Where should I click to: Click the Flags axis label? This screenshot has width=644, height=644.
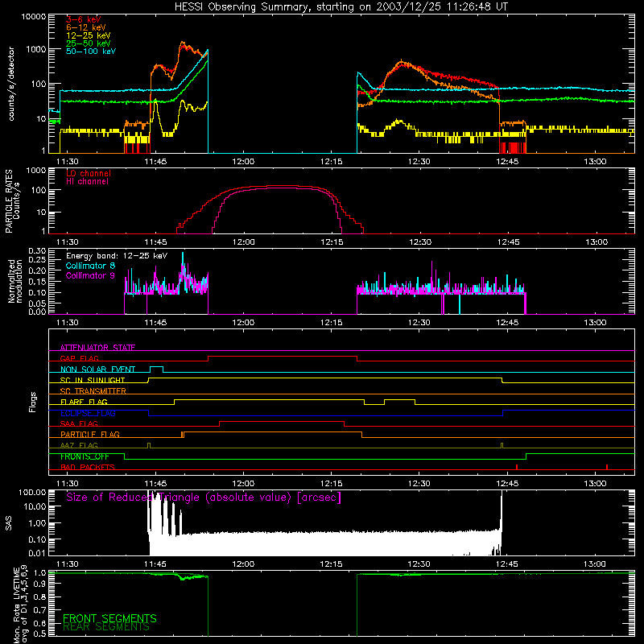point(32,402)
